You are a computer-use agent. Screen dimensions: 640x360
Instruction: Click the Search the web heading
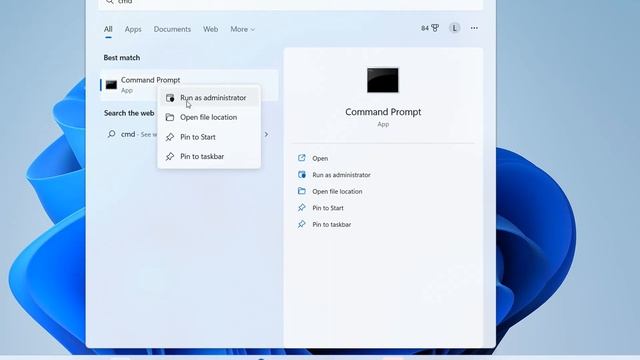click(x=129, y=113)
